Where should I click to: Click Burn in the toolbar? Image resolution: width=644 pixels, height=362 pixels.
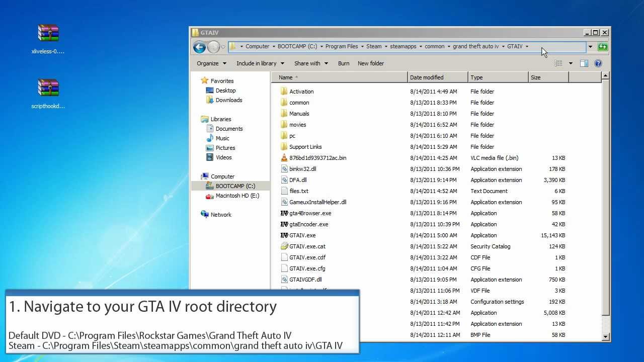344,63
